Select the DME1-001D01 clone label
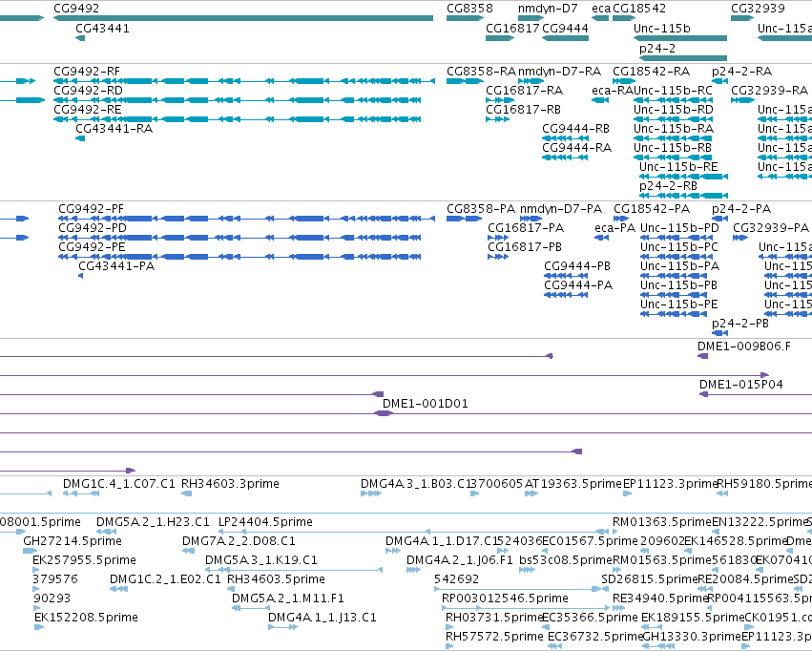812x651 pixels. [426, 404]
